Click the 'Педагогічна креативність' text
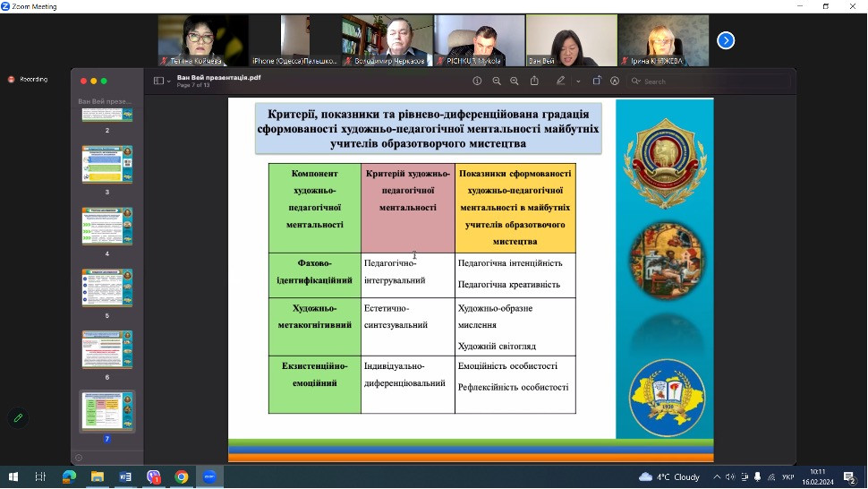Viewport: 868px width, 489px height. [x=509, y=285]
